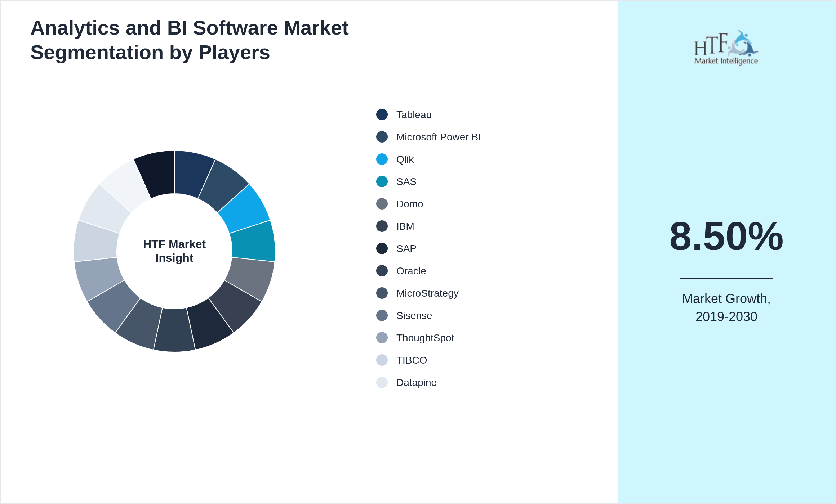836x504 pixels.
Task: Click the Datapine legend color dot
Action: (x=382, y=382)
